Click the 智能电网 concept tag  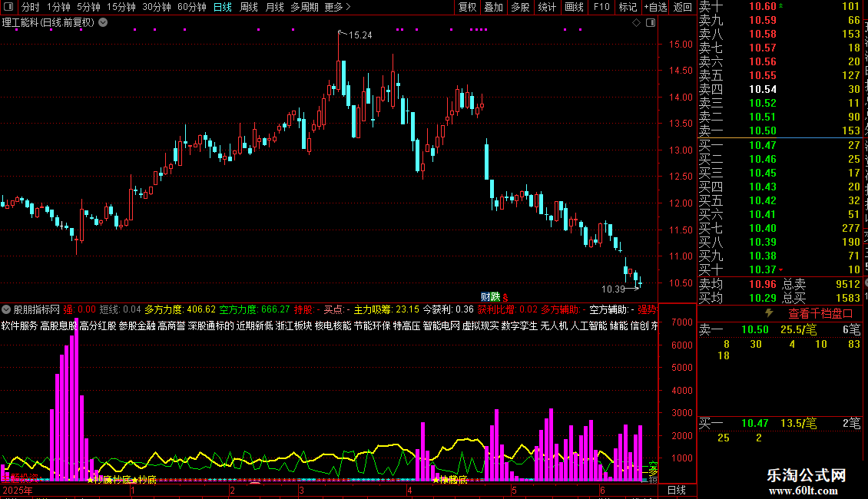coord(441,326)
